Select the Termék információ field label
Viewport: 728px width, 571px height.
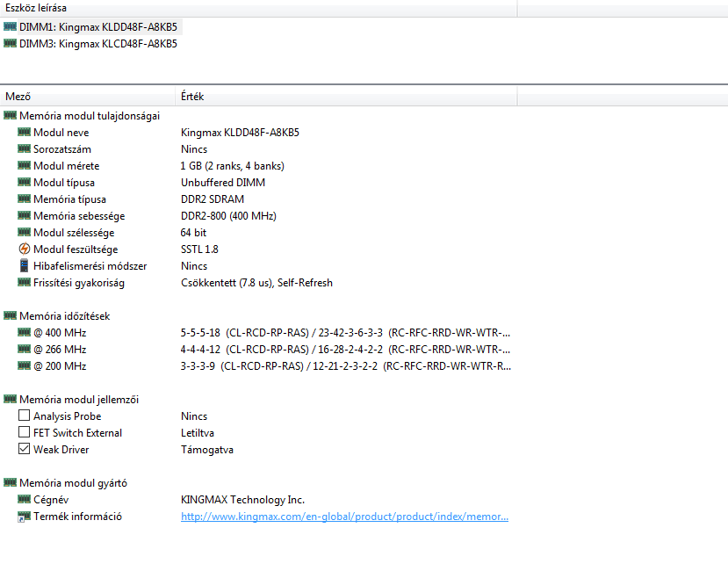pos(77,517)
